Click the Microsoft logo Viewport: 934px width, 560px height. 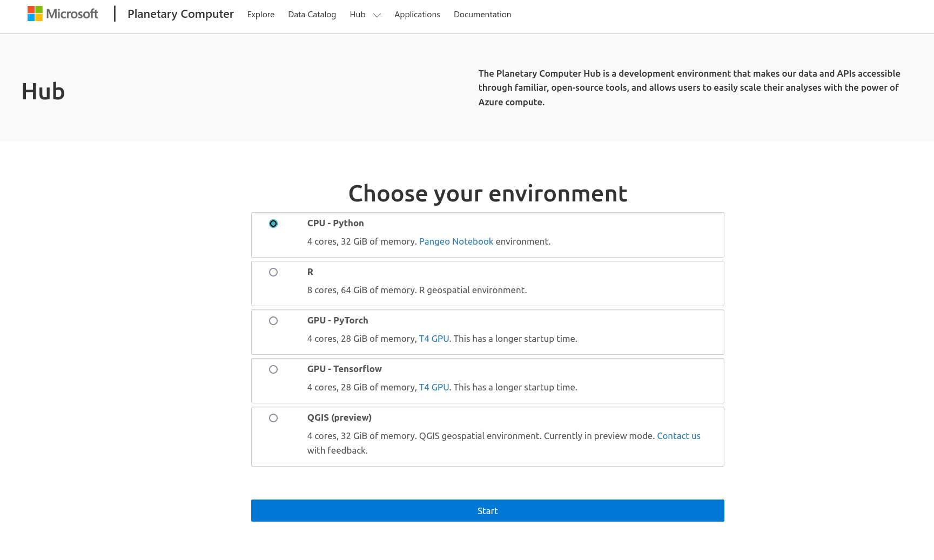(x=63, y=14)
